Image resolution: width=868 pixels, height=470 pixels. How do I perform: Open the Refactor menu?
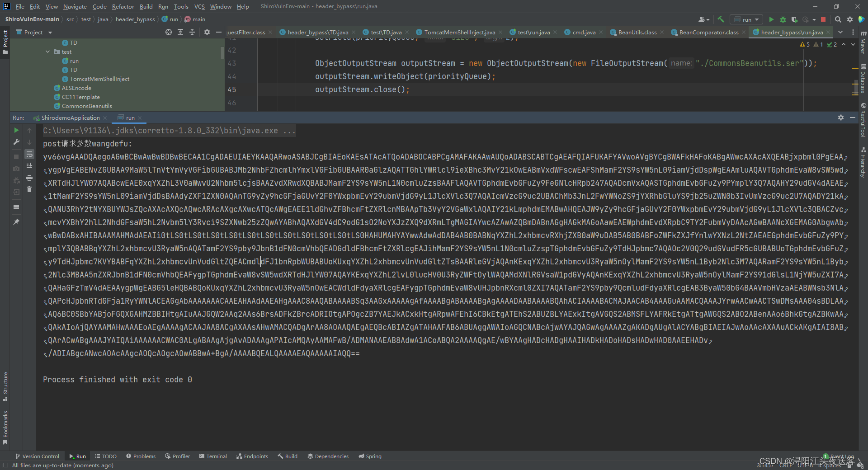123,6
